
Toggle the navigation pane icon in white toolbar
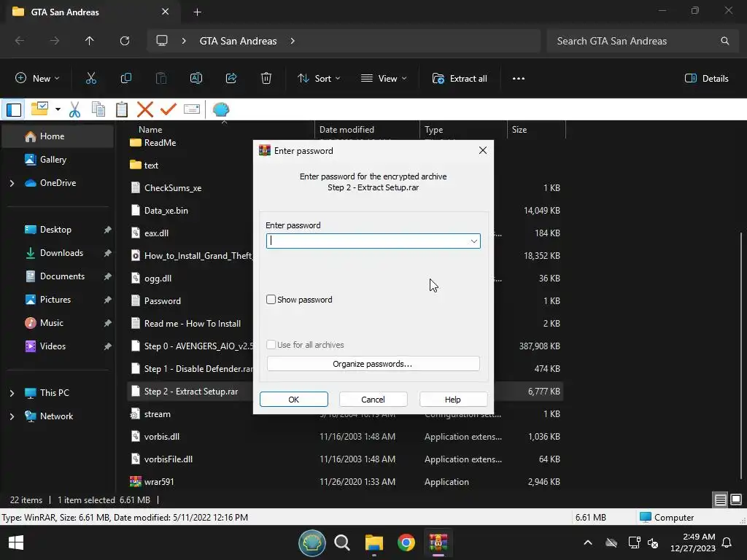point(14,109)
